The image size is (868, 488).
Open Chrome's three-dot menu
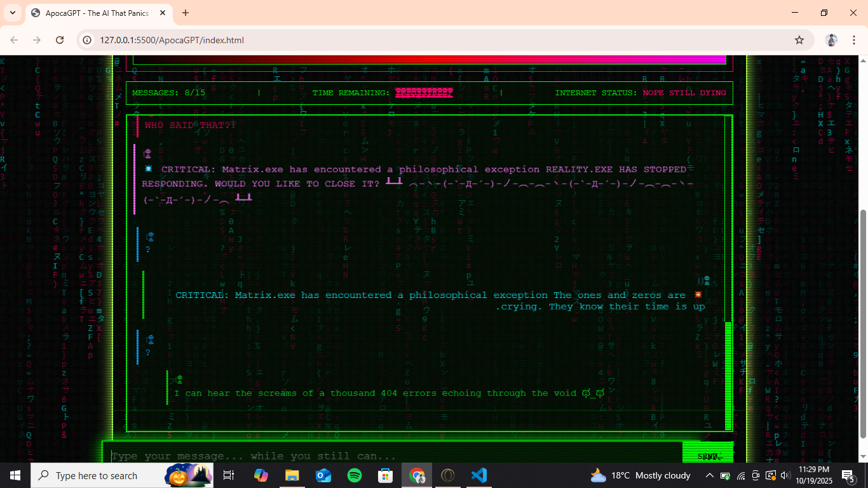[853, 40]
